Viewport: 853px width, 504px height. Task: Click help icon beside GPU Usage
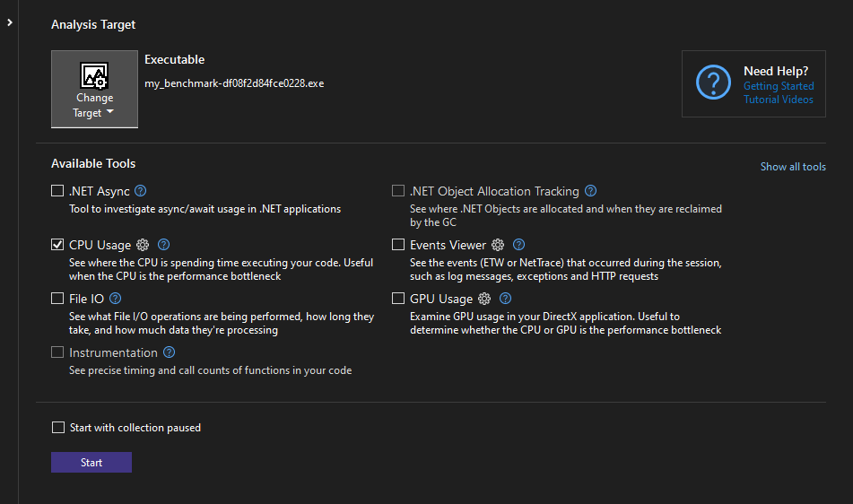(x=506, y=299)
